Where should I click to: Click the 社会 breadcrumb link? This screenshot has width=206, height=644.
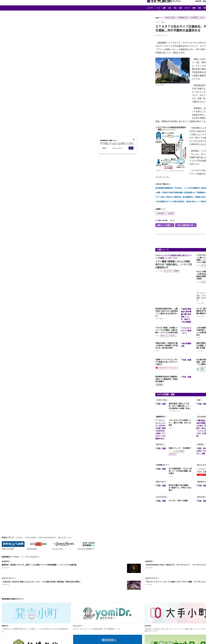coord(163,22)
